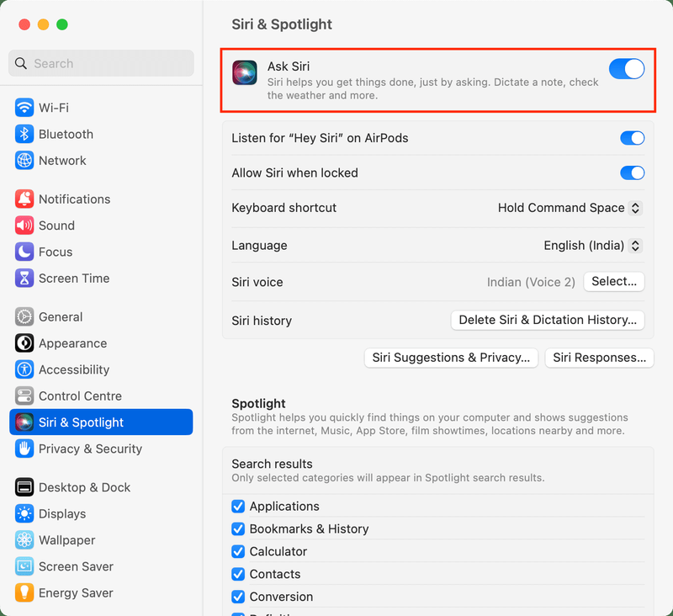The image size is (673, 616).
Task: Click the Control Centre sidebar label
Action: 80,396
